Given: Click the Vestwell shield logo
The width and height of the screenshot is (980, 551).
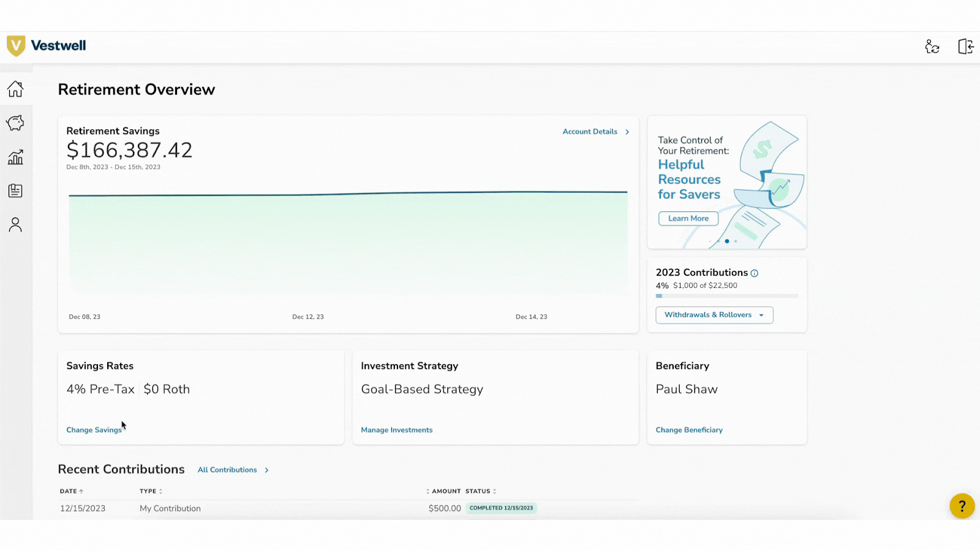Looking at the screenshot, I should point(15,45).
